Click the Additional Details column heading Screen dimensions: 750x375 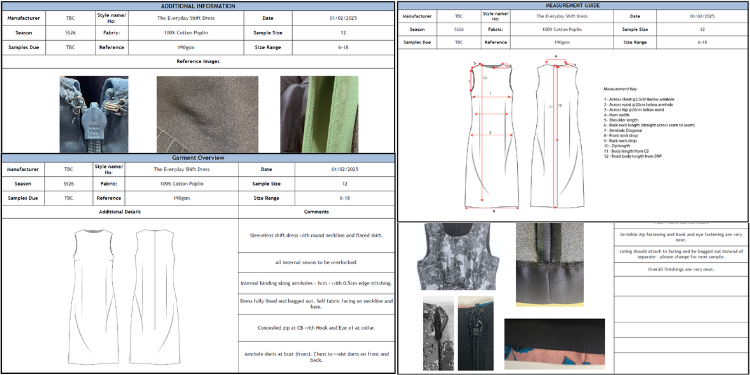120,212
